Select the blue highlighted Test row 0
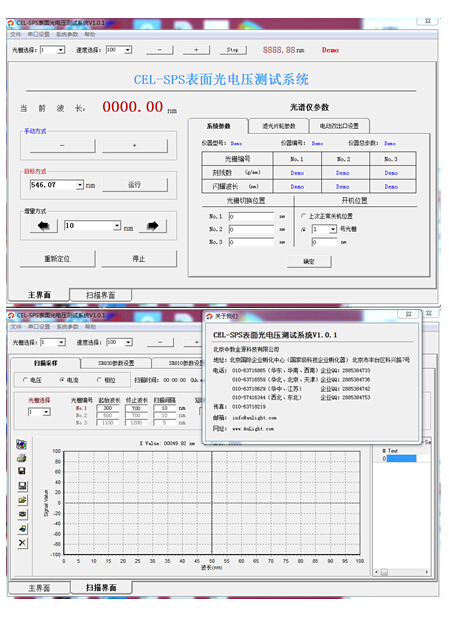 pyautogui.click(x=401, y=459)
